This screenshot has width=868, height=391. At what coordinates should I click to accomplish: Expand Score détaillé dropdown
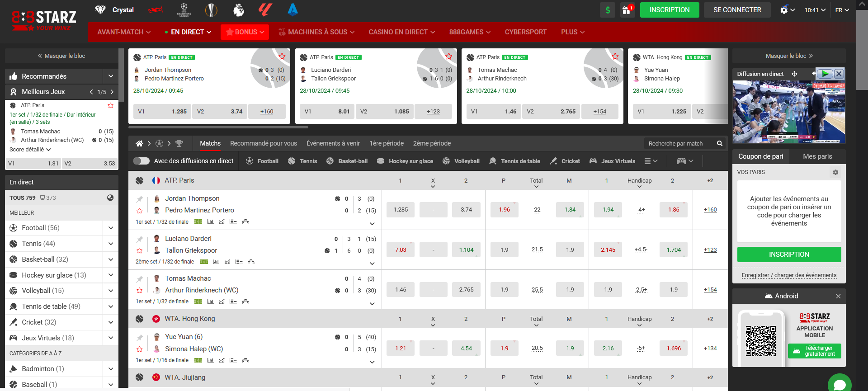tap(30, 150)
